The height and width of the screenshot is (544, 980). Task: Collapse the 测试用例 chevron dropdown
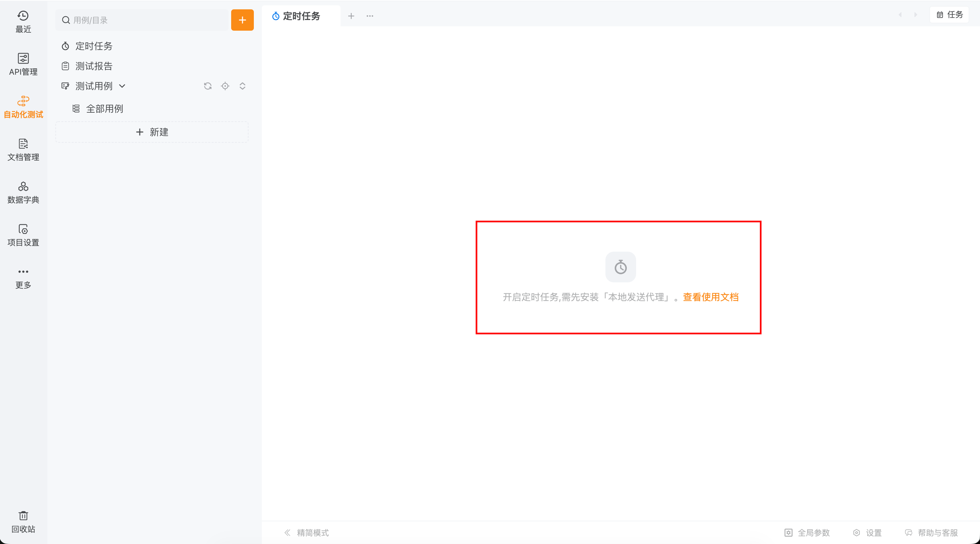tap(122, 86)
